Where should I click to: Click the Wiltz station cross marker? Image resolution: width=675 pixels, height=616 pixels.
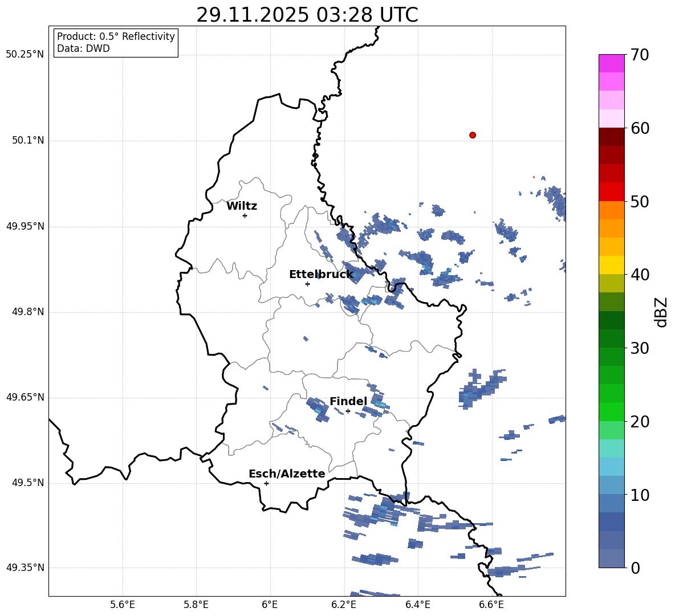click(x=245, y=215)
